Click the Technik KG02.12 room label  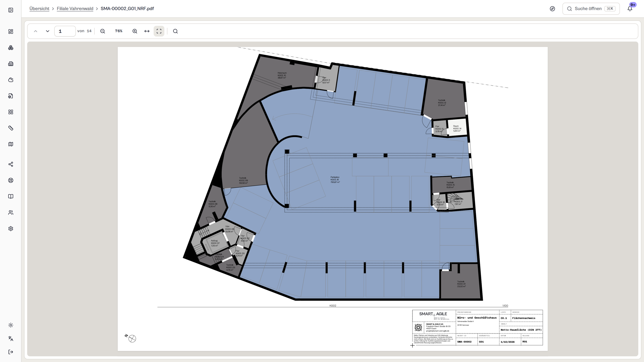(x=442, y=103)
